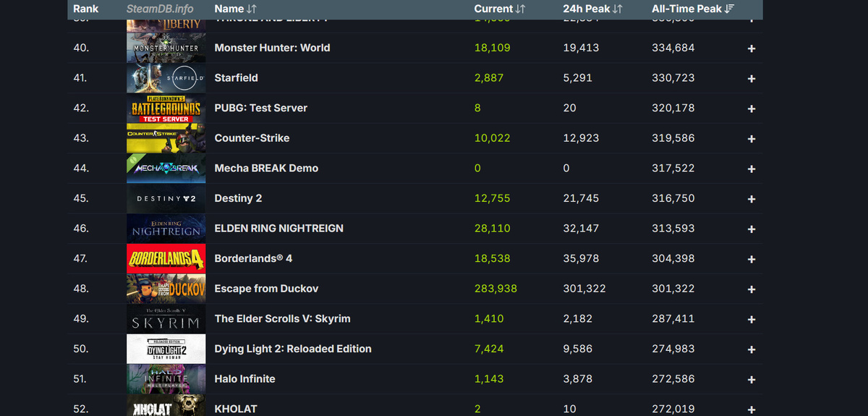Add ELDEN RING NIGHTREIGN with plus icon
The image size is (868, 416).
point(752,229)
